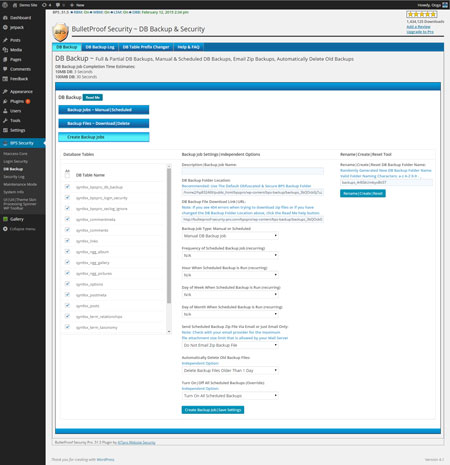Open Automatically Delete Old Backup Files dropdown
This screenshot has height=465, width=450.
(230, 370)
